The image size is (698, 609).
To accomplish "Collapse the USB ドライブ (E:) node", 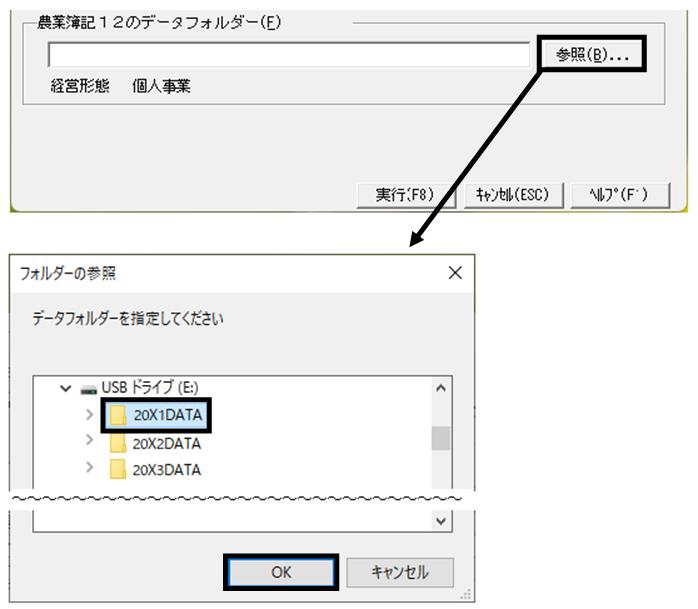I will pos(65,388).
